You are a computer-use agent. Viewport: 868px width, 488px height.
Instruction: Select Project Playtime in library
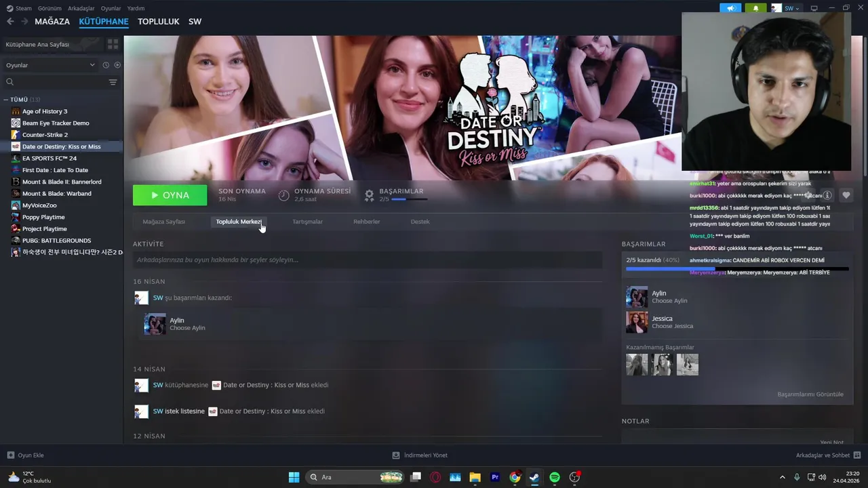pos(44,228)
